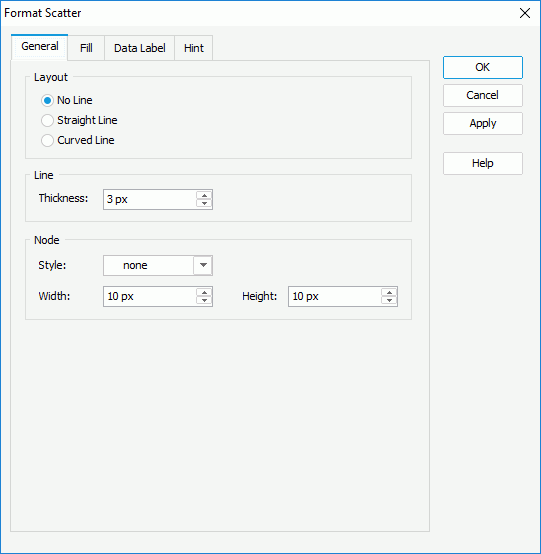541x554 pixels.
Task: Increase node Width with up arrow
Action: point(204,292)
